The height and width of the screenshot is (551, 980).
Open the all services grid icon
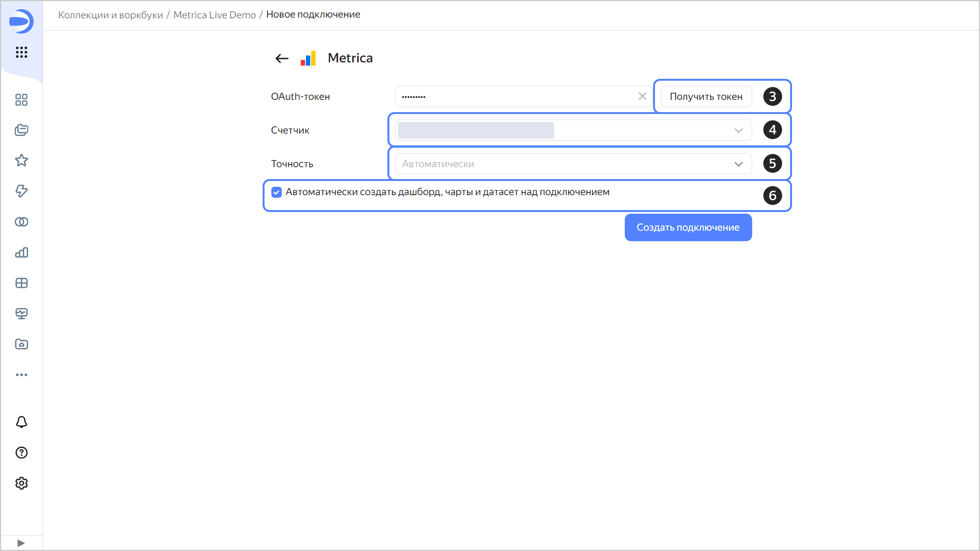tap(21, 52)
